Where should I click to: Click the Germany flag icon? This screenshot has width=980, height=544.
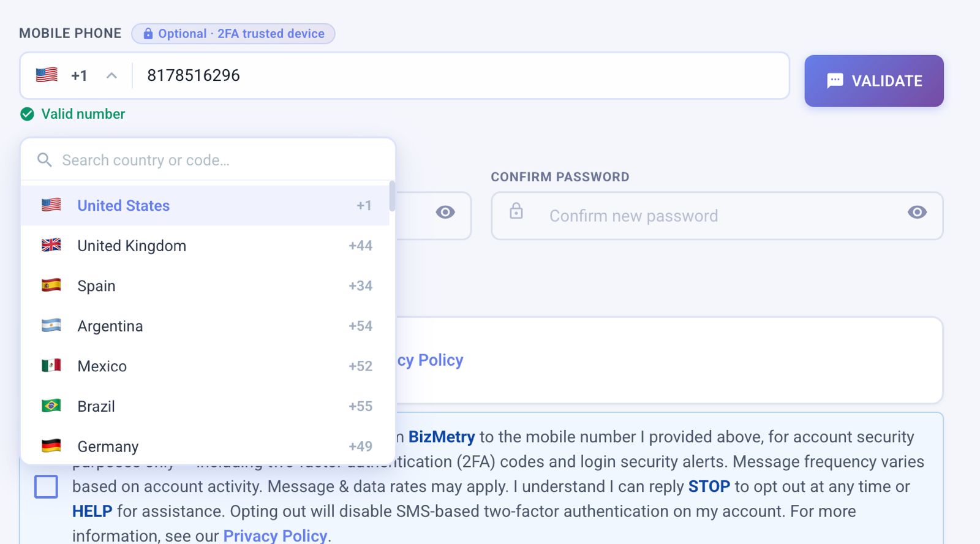point(51,445)
